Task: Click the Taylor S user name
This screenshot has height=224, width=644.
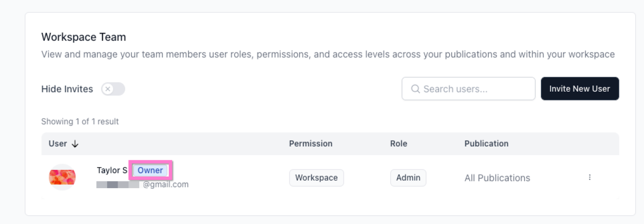Action: 112,171
